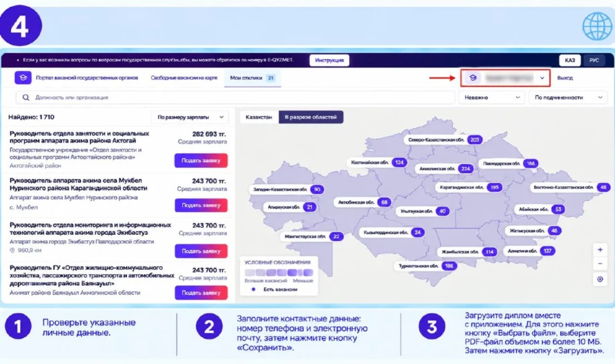Screen dimensions: 615x364
Task: Open Свободные вакансии на карте tab
Action: (x=184, y=77)
